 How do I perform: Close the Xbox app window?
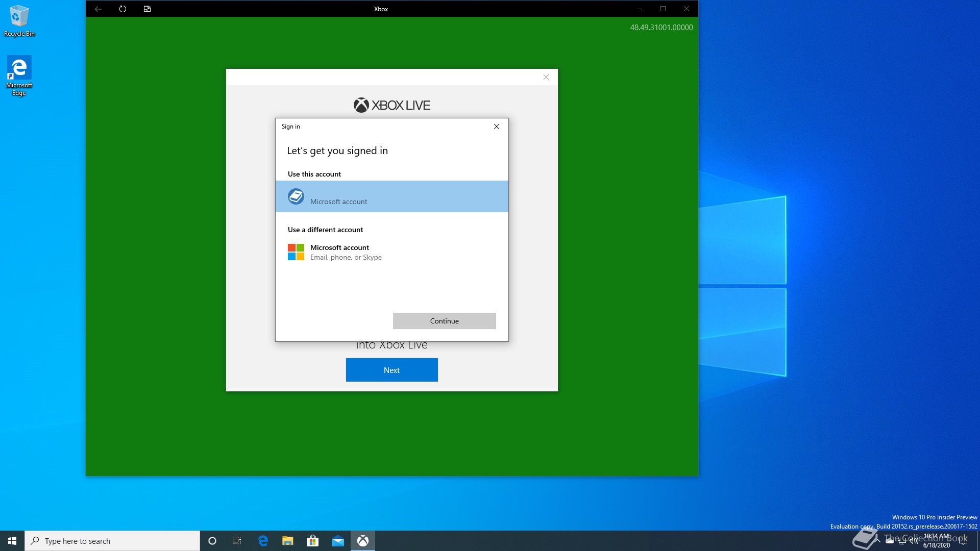(x=687, y=9)
